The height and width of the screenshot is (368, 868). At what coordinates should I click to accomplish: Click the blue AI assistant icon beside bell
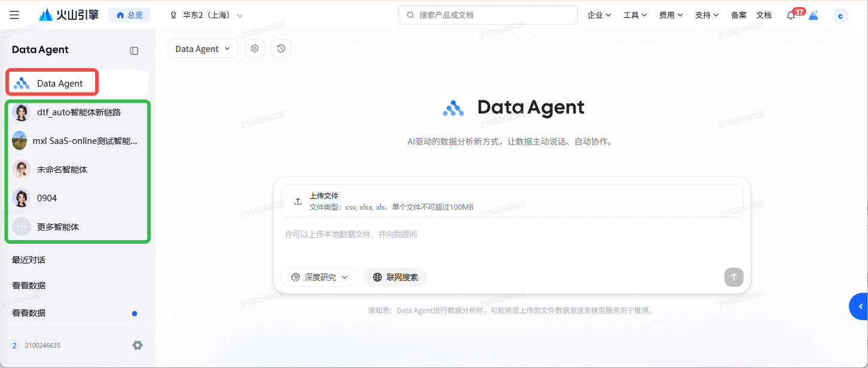(814, 16)
